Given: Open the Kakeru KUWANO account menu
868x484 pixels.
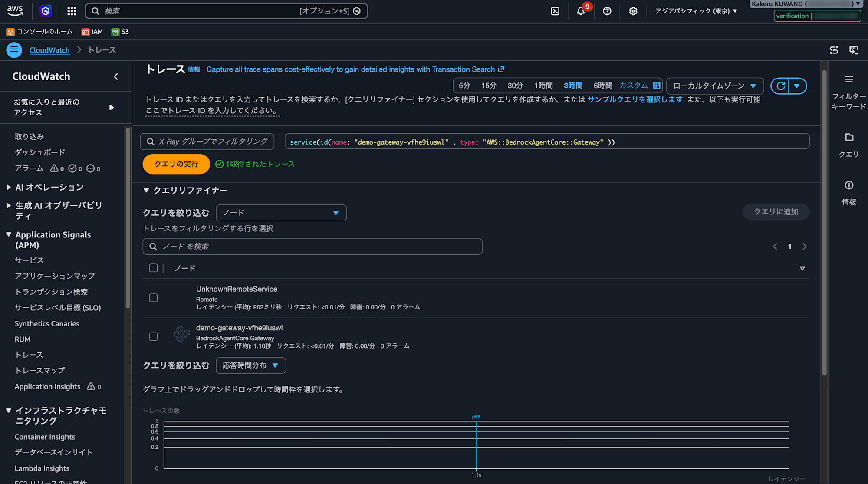Looking at the screenshot, I should coord(806,4).
